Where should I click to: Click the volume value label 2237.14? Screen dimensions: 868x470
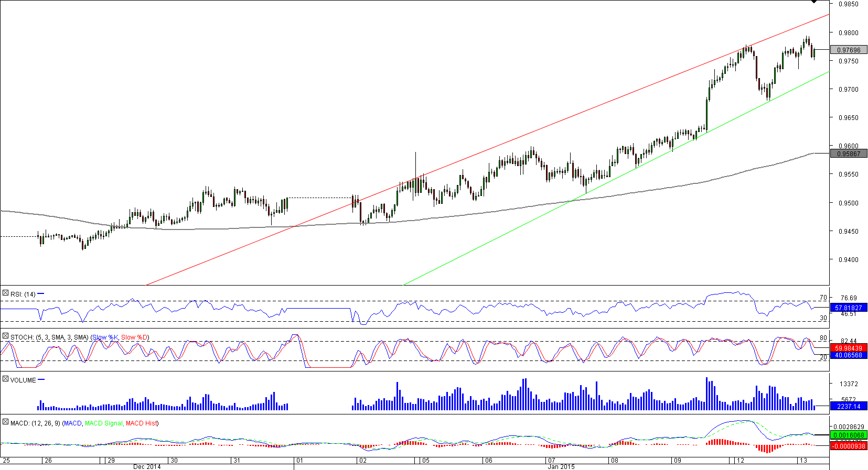coord(849,406)
